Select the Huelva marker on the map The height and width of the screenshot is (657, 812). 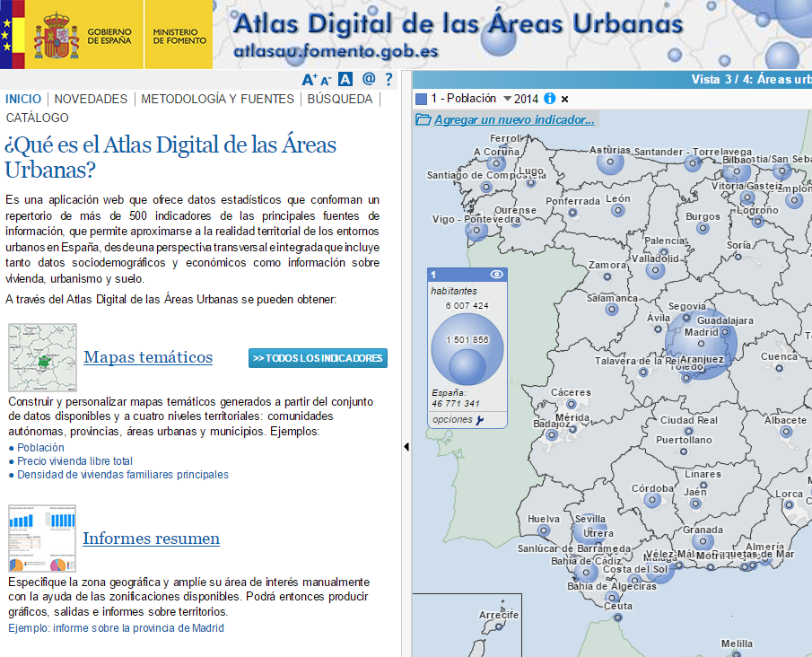click(x=543, y=530)
